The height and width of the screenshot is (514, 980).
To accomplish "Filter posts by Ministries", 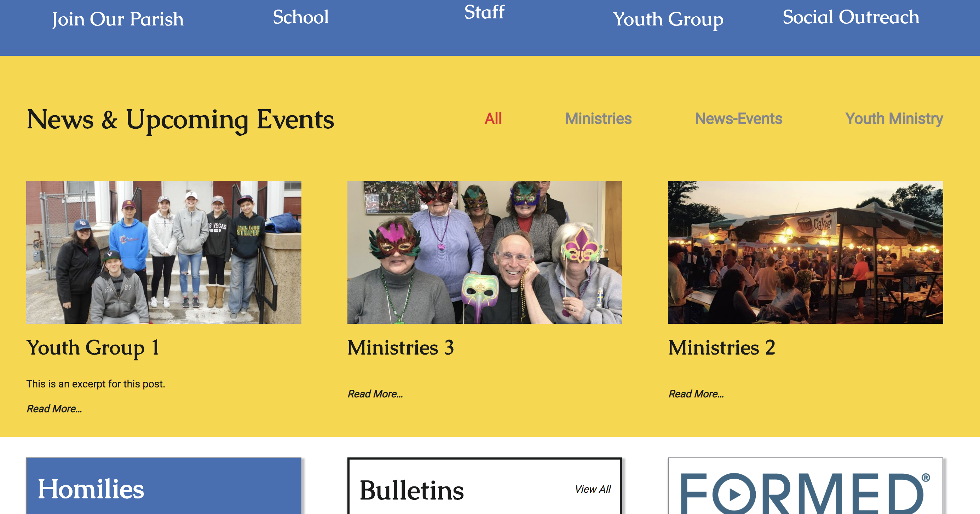I will pyautogui.click(x=598, y=119).
